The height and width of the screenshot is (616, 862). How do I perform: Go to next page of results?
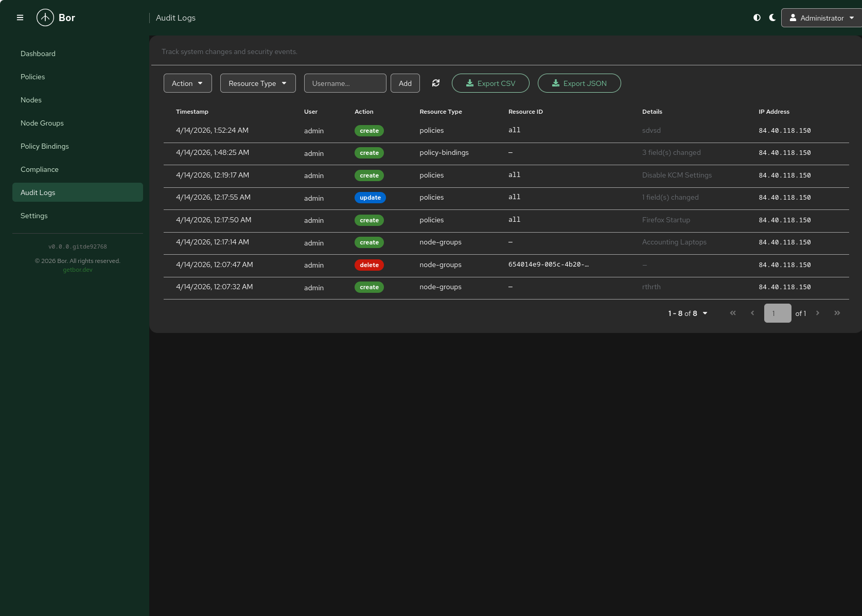[x=818, y=313]
